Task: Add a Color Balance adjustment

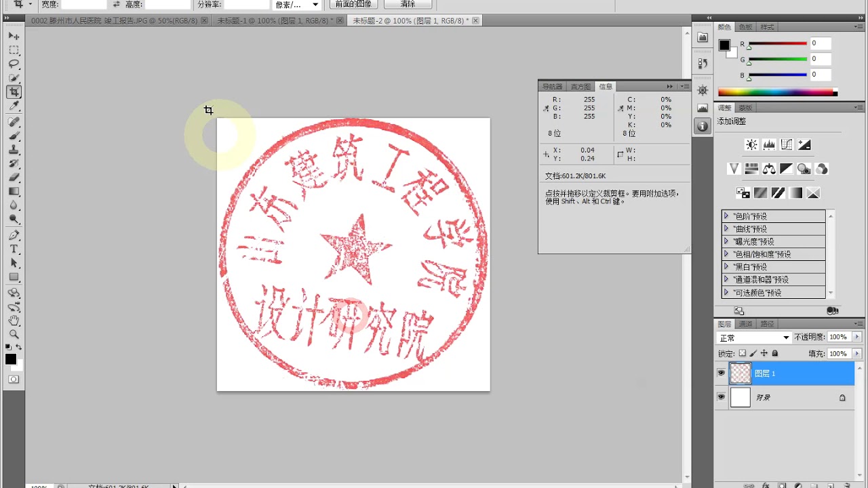Action: click(x=769, y=169)
